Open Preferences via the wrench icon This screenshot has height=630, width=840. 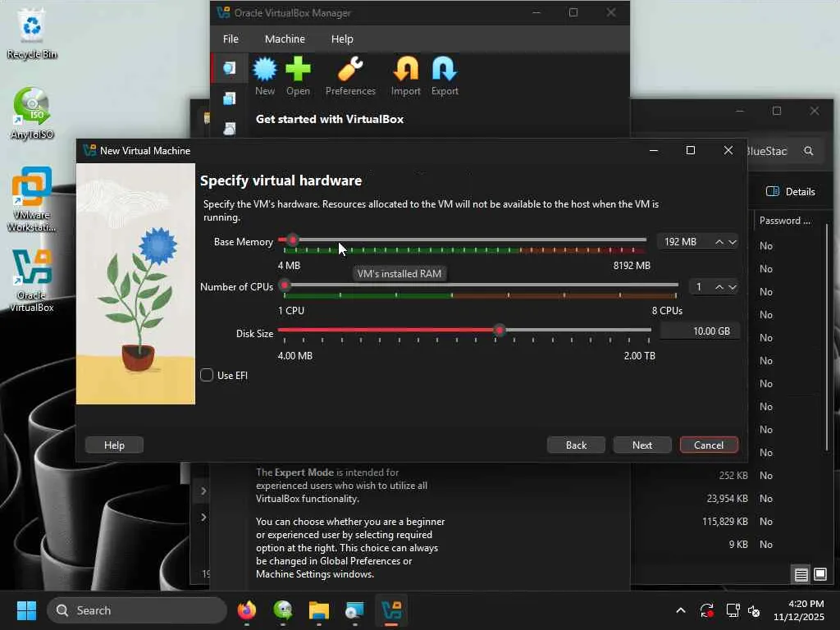click(350, 76)
